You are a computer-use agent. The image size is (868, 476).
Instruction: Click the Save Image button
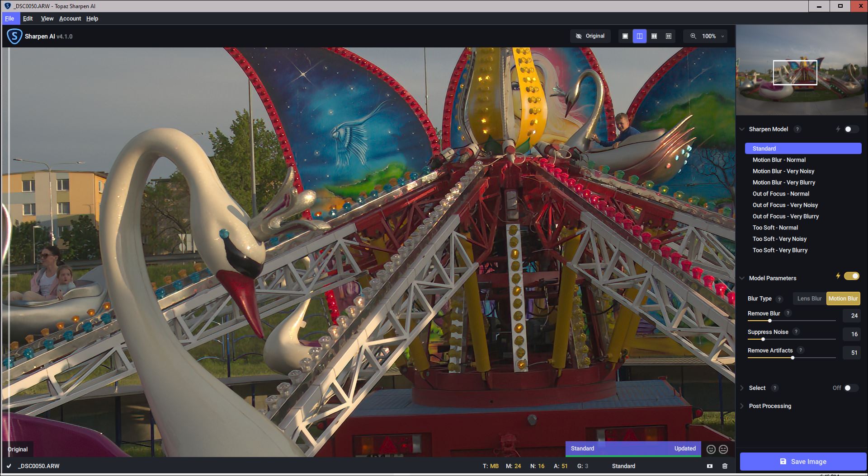point(803,462)
